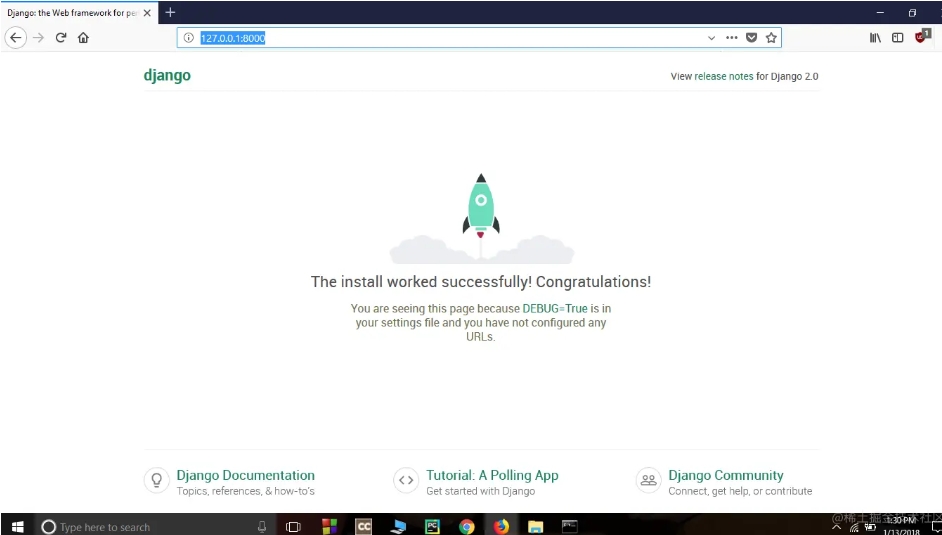Screen dimensions: 942x535
Task: Open the release notes link
Action: [723, 76]
